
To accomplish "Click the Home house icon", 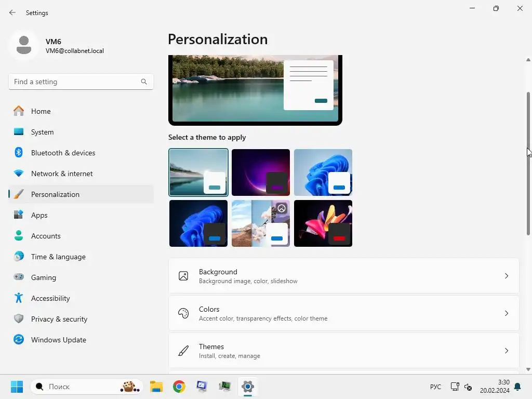I will pyautogui.click(x=19, y=111).
